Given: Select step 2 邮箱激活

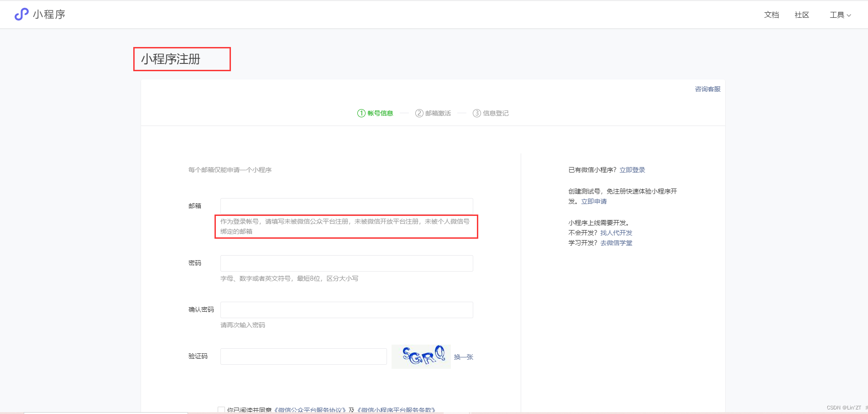Looking at the screenshot, I should 433,113.
